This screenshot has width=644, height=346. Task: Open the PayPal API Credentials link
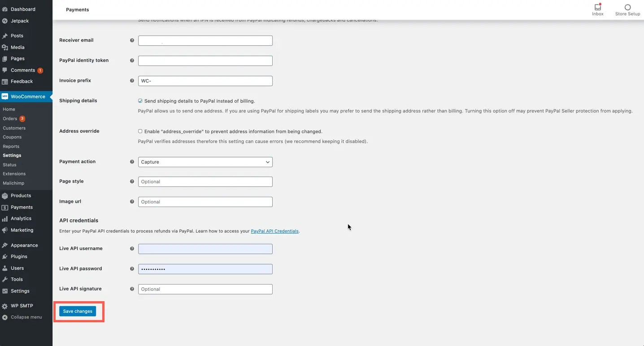pos(274,231)
